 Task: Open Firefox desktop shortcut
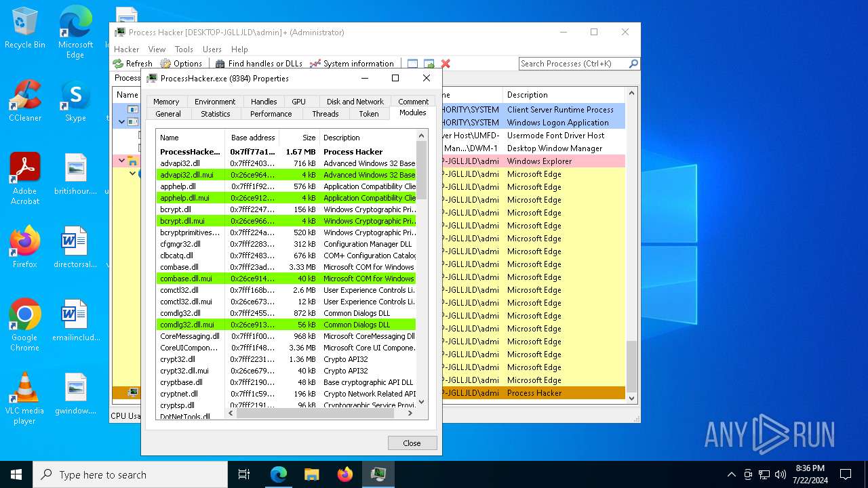(25, 247)
